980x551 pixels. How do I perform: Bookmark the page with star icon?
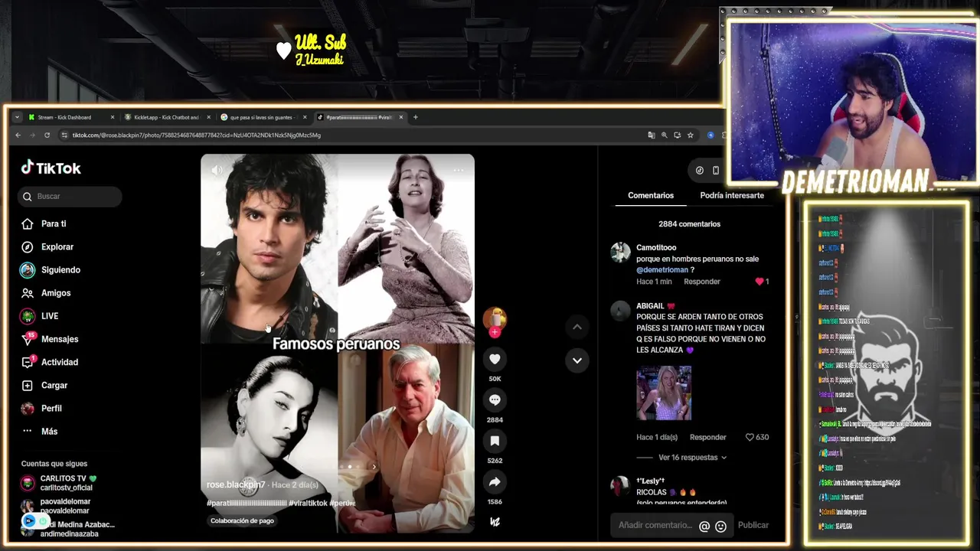(690, 135)
